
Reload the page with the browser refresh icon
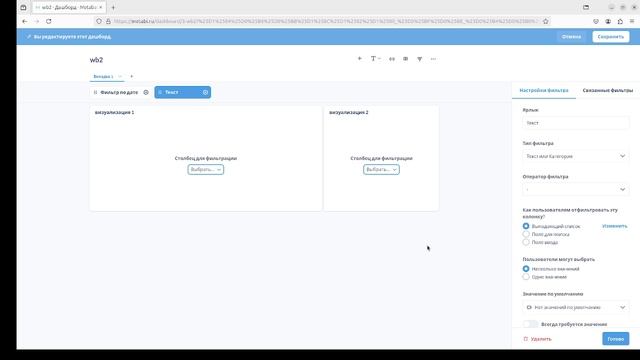point(49,21)
